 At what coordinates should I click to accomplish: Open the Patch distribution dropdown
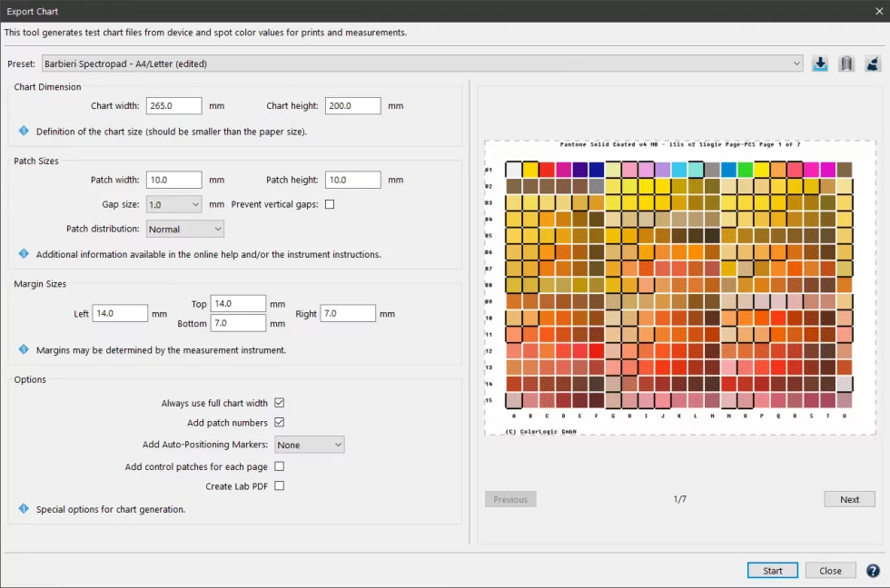(x=185, y=229)
